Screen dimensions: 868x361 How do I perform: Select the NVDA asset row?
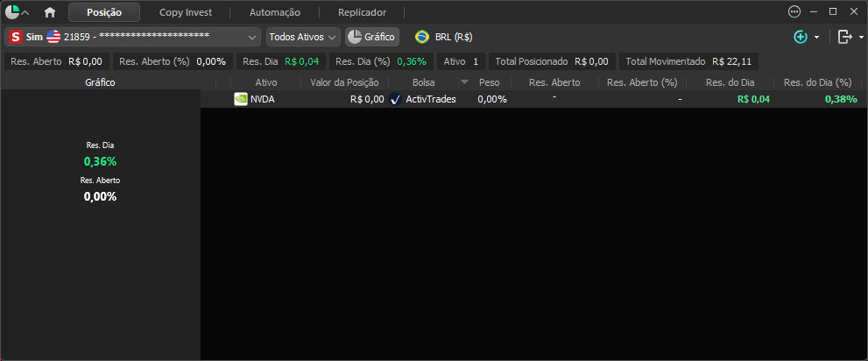tap(533, 99)
